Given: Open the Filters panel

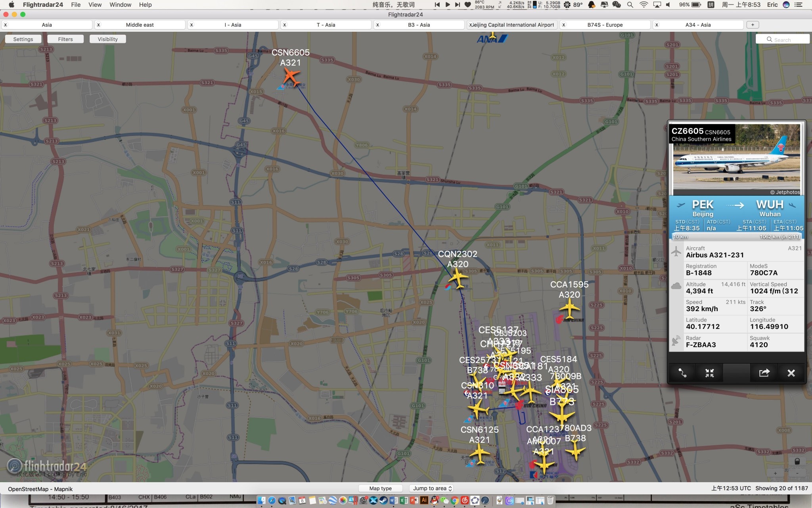Looking at the screenshot, I should pyautogui.click(x=65, y=39).
